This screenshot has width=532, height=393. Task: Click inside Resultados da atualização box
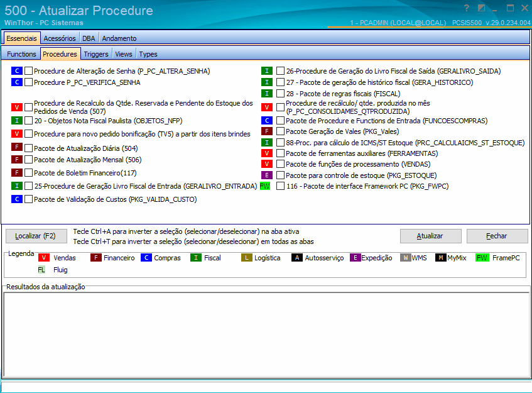[x=266, y=335]
